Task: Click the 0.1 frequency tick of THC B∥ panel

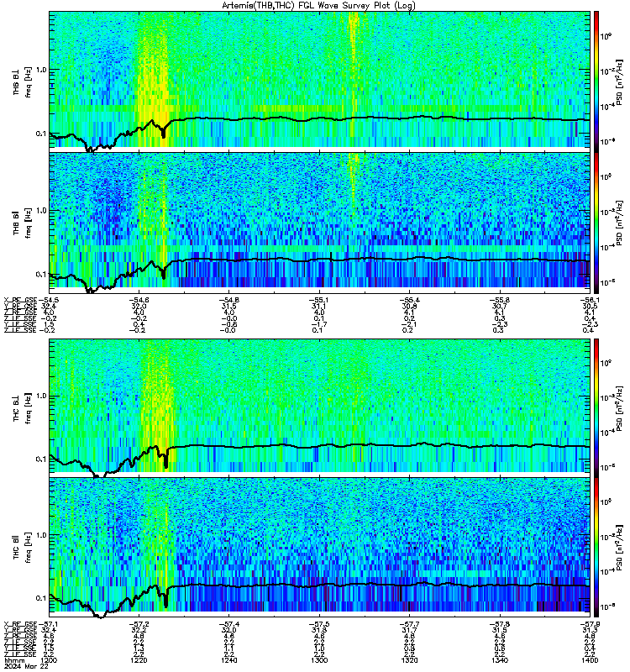Action: (40, 598)
